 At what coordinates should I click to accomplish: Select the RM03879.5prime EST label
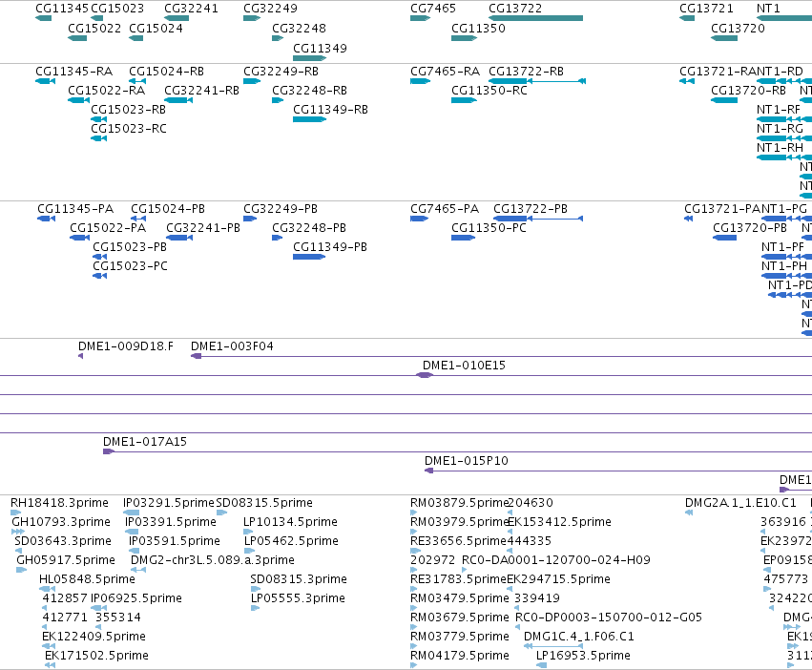[x=459, y=503]
